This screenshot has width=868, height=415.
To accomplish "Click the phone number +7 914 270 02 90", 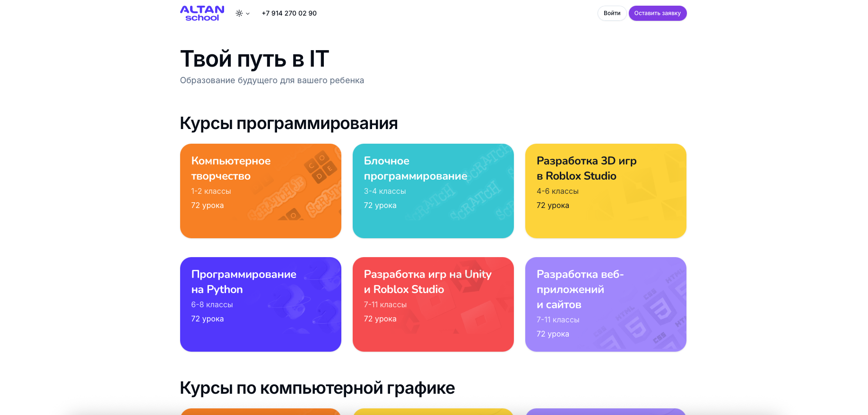I will point(289,13).
